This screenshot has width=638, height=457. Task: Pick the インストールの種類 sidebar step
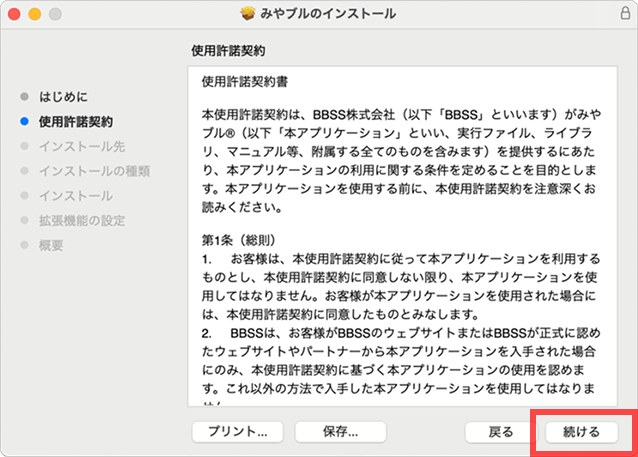click(x=94, y=171)
